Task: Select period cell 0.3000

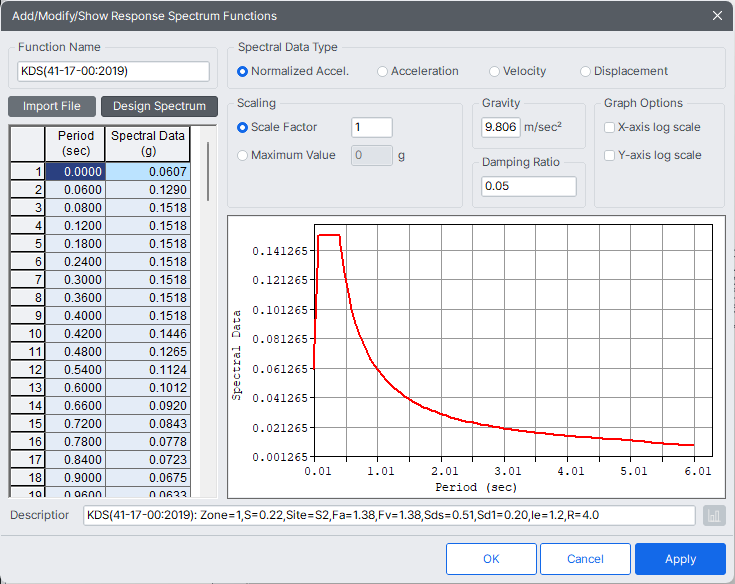Action: pos(75,280)
